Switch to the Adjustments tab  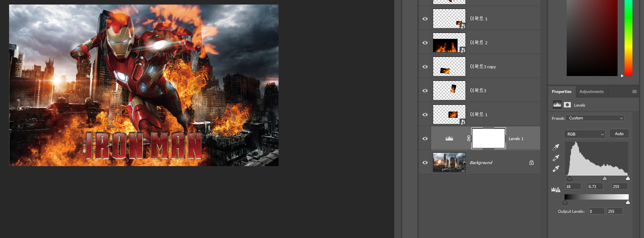[592, 92]
